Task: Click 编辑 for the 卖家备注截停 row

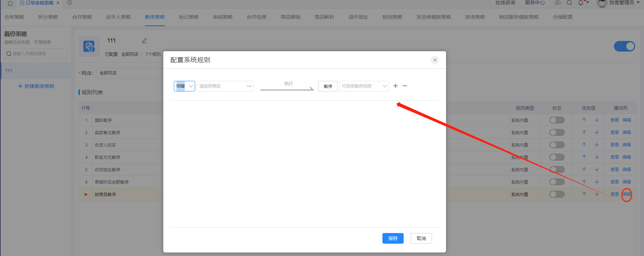Action: coord(627,132)
